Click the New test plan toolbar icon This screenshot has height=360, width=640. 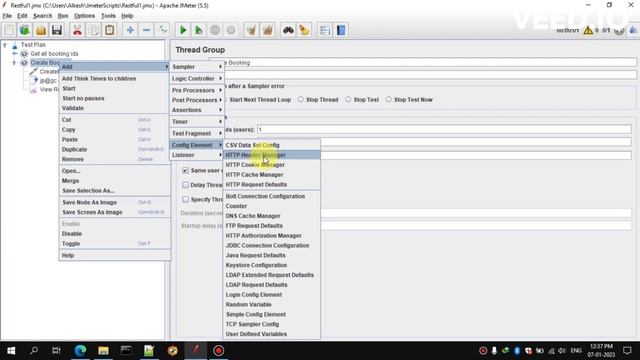pyautogui.click(x=9, y=30)
